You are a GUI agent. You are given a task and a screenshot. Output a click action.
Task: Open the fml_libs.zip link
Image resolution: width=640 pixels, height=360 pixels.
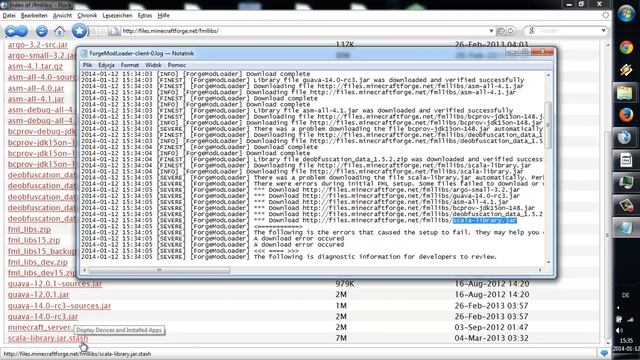point(29,229)
